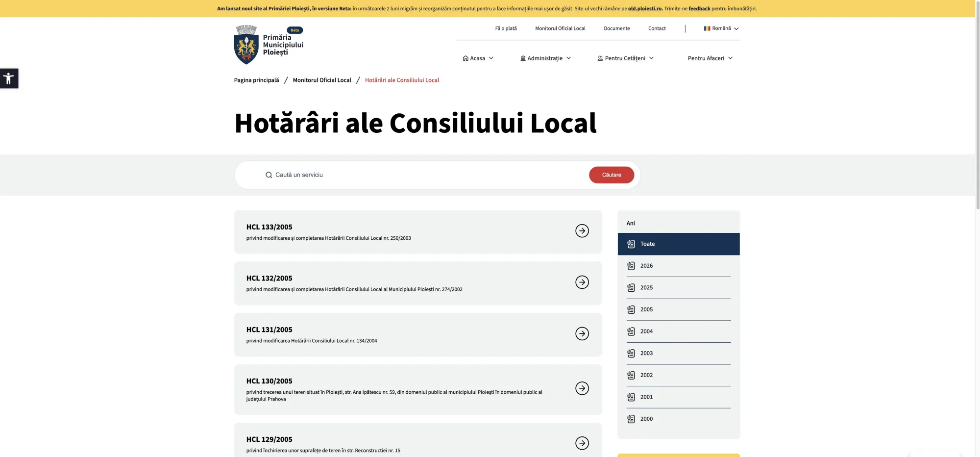Open the Română language selector

[x=720, y=28]
